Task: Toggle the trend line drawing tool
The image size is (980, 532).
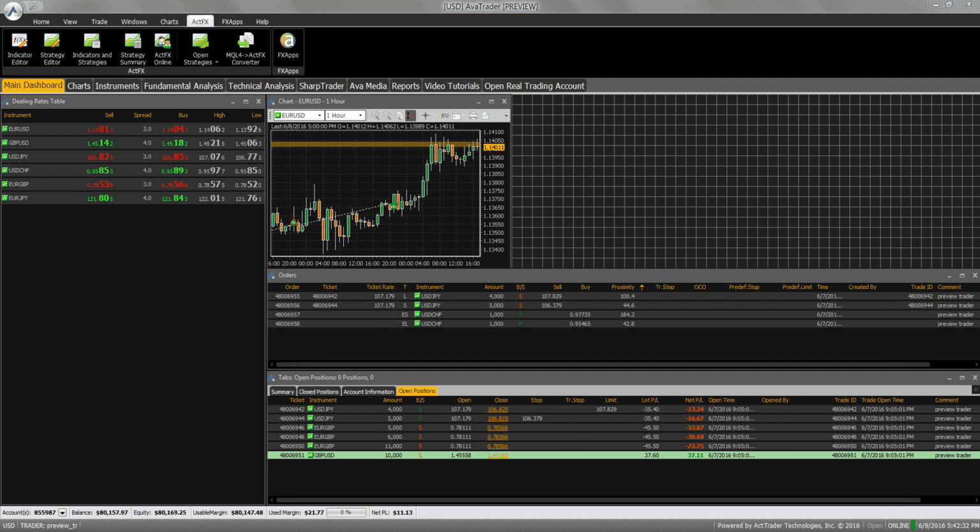Action: coord(410,115)
